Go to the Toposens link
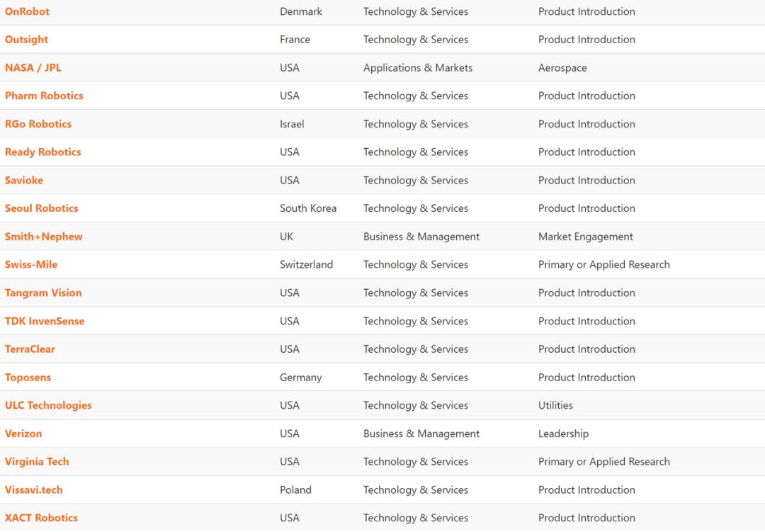This screenshot has width=765, height=532. coord(28,378)
